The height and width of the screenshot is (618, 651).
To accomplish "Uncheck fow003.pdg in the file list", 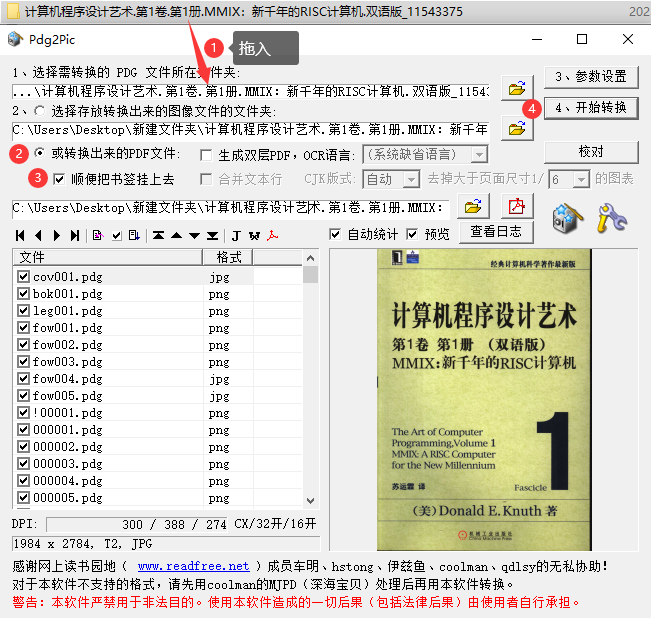I will pyautogui.click(x=23, y=362).
